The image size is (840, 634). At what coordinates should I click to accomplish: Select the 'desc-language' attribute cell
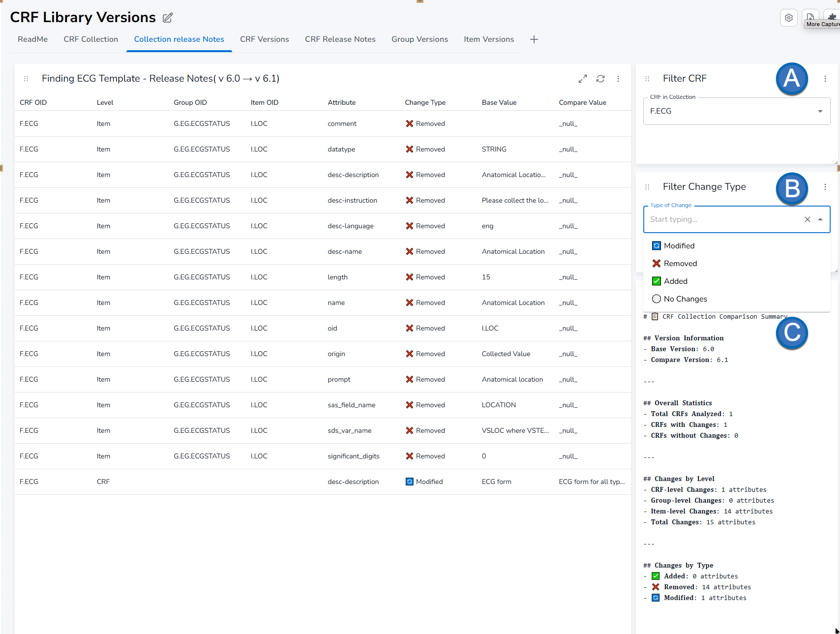pos(351,226)
